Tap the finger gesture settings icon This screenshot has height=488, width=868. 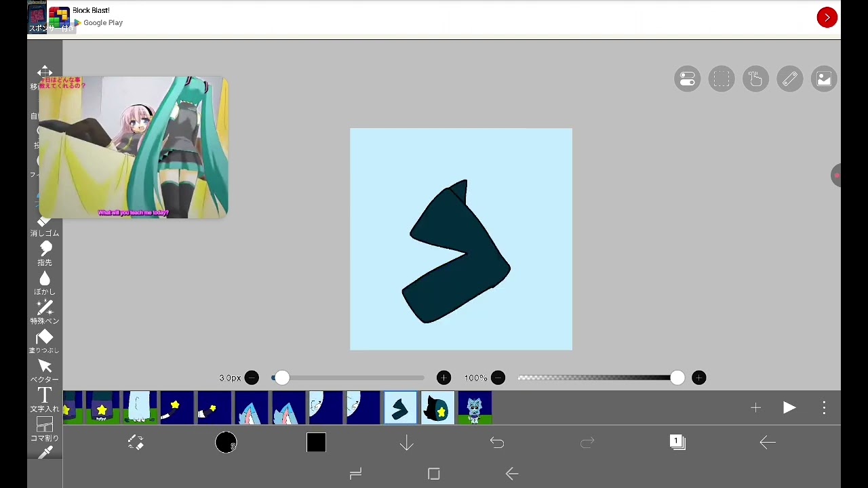[x=755, y=79]
